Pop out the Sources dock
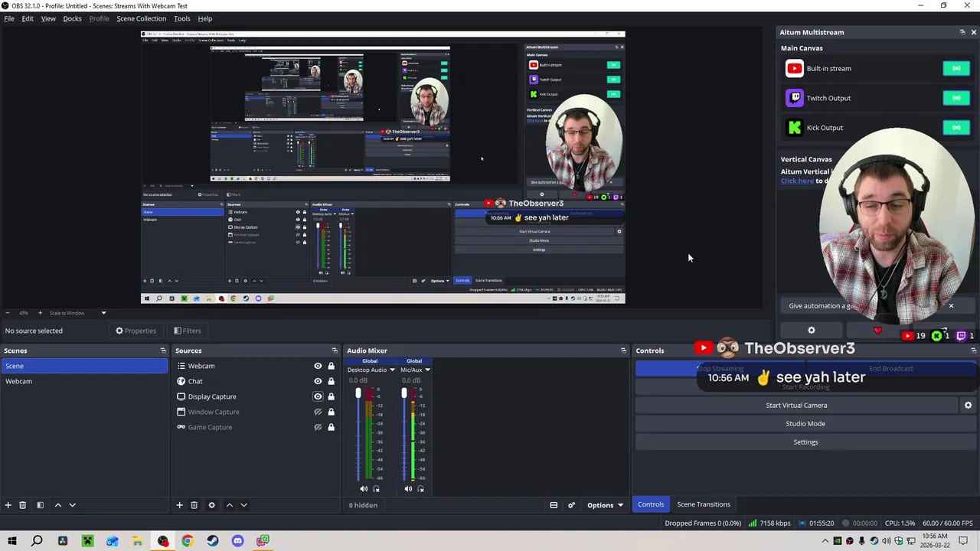The width and height of the screenshot is (980, 551). (335, 350)
